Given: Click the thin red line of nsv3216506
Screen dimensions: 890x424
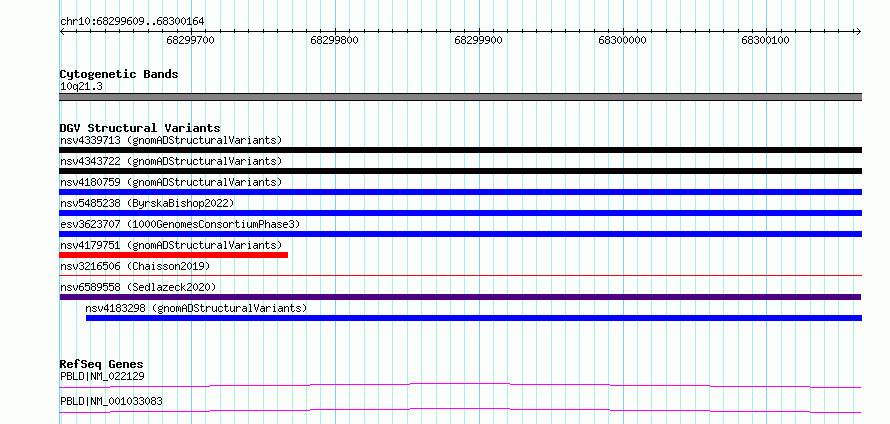Looking at the screenshot, I should coord(461,275).
